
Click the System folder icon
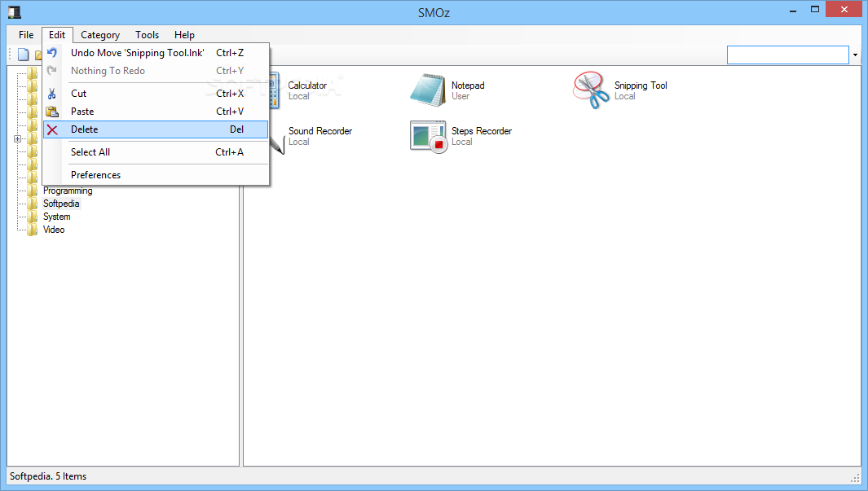33,217
